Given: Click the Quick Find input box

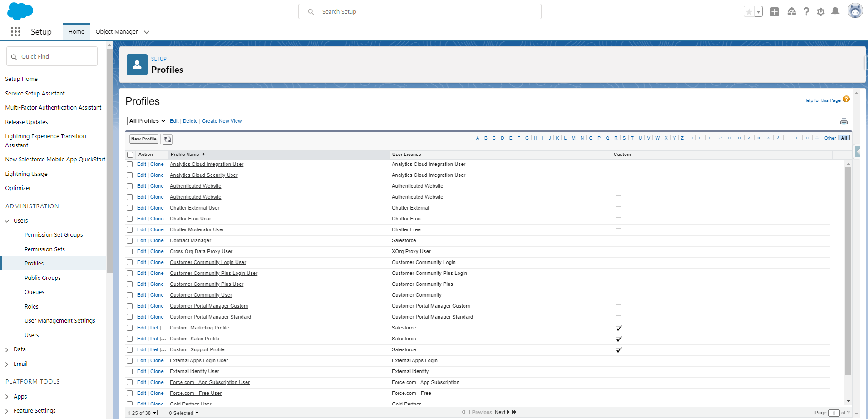Looking at the screenshot, I should coord(52,56).
